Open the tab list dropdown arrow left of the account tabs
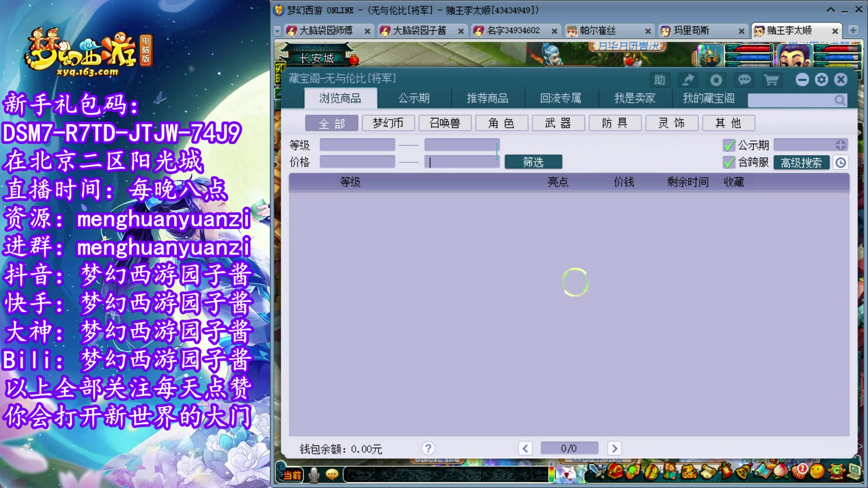Viewport: 868px width, 488px height. point(277,31)
